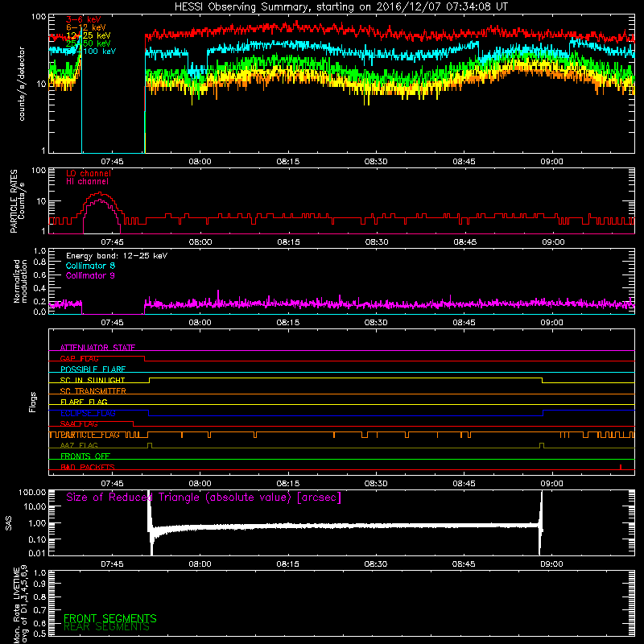Click the 08:30 label under particle rates panel
This screenshot has width=644, height=644.
tap(377, 242)
